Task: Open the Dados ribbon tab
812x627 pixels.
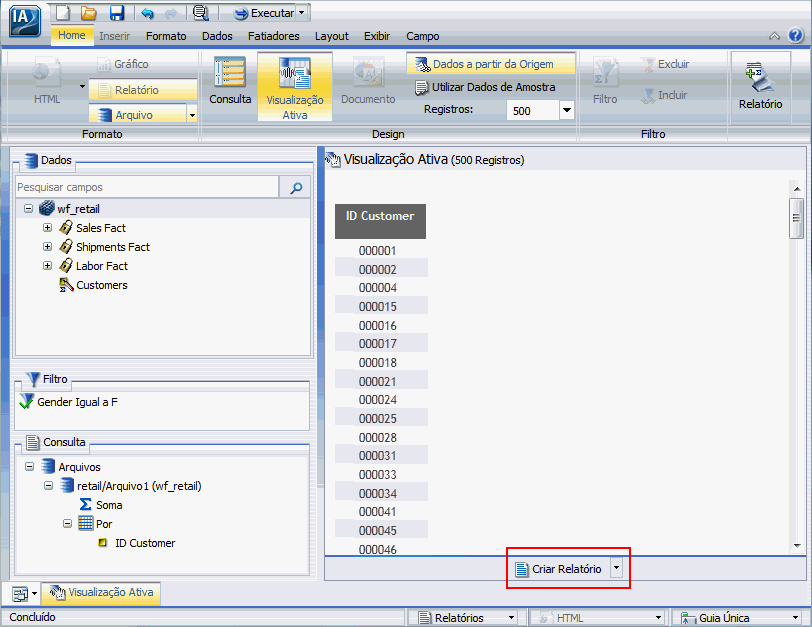Action: [217, 36]
